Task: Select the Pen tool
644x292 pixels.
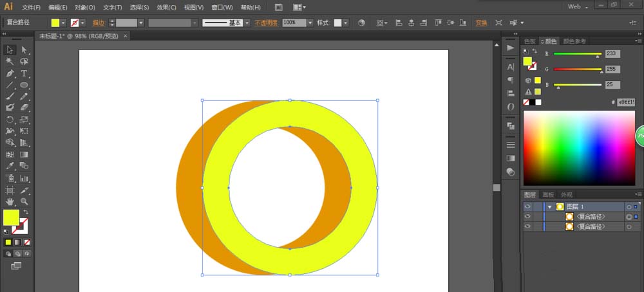Action: (10, 73)
